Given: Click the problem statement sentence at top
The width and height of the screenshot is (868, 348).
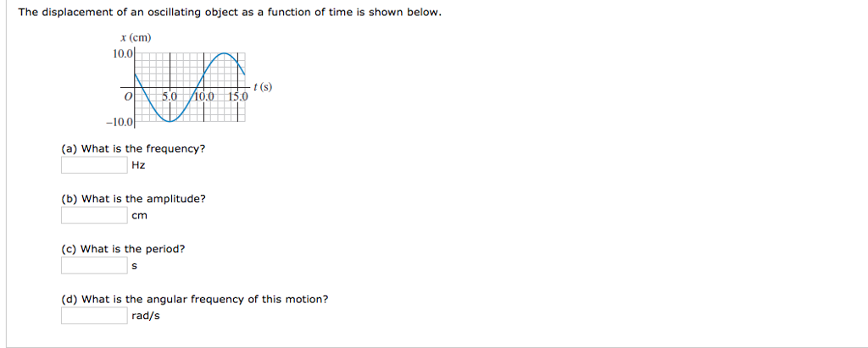Looking at the screenshot, I should [x=230, y=14].
